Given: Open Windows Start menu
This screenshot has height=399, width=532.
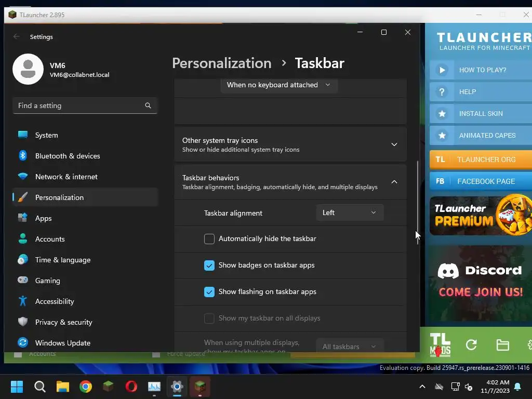Looking at the screenshot, I should point(17,387).
